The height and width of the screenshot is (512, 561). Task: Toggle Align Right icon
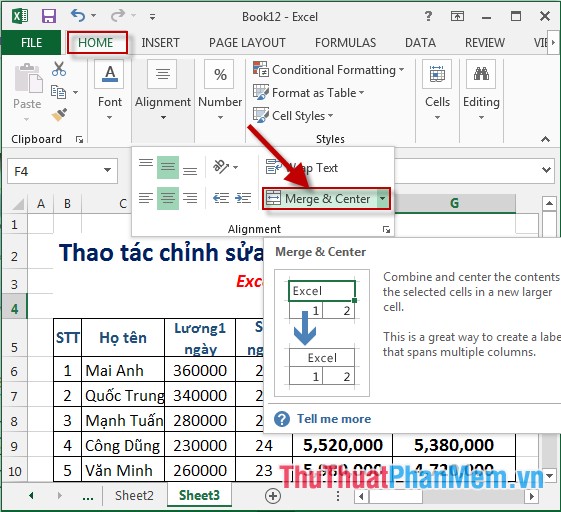(x=190, y=198)
